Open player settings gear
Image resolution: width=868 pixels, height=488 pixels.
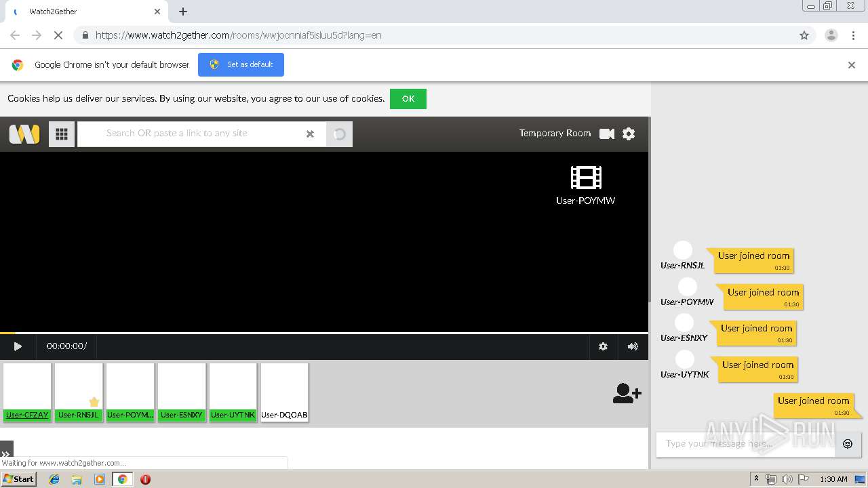603,346
